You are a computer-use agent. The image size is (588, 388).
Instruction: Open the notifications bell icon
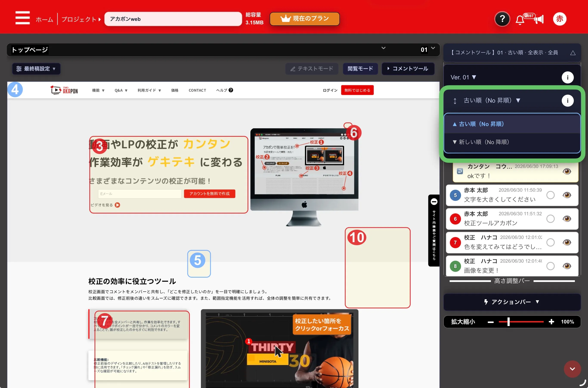click(520, 20)
